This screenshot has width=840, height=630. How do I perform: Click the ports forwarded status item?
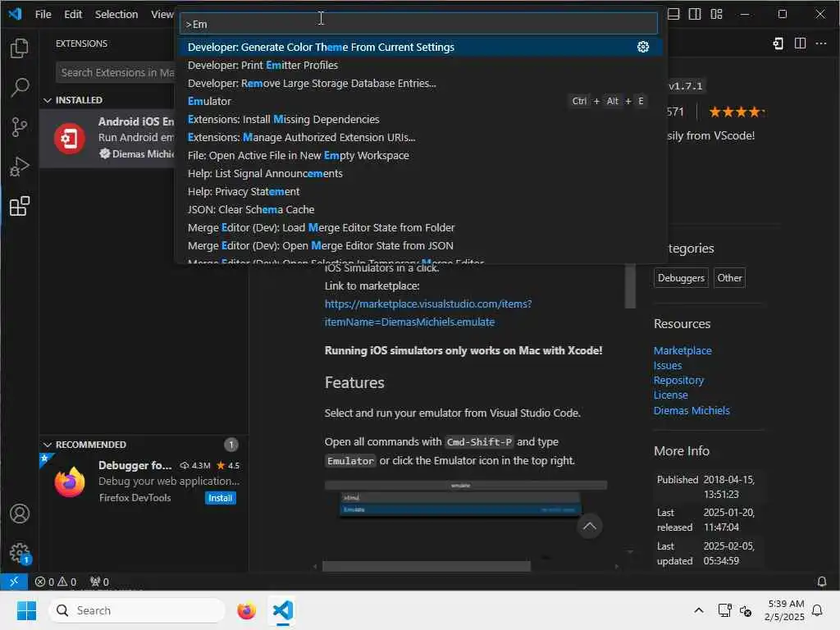coord(99,582)
